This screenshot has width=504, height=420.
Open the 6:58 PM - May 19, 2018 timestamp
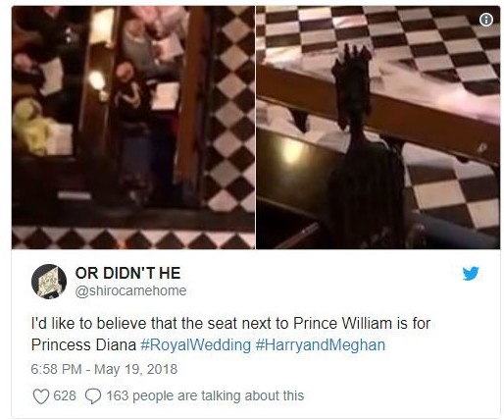(x=104, y=369)
